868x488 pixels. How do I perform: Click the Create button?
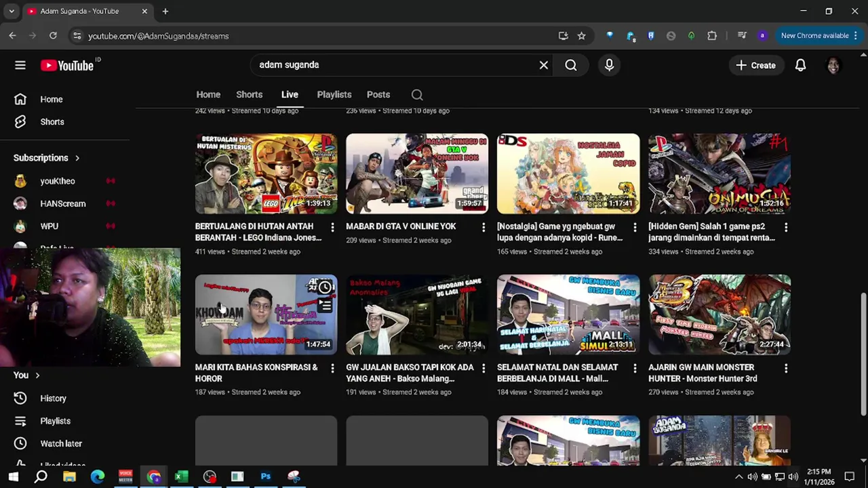[x=755, y=65]
